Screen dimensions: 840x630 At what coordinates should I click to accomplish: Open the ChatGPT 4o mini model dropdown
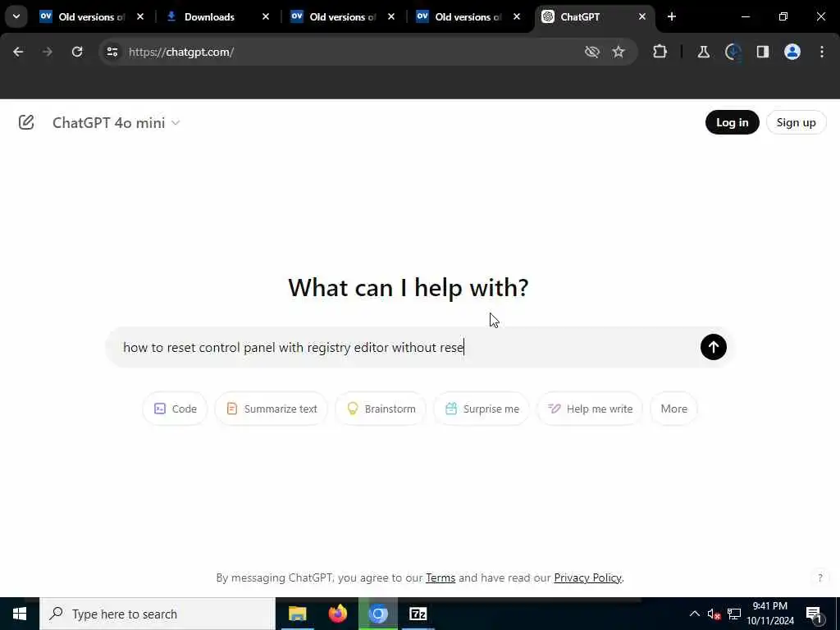[116, 123]
